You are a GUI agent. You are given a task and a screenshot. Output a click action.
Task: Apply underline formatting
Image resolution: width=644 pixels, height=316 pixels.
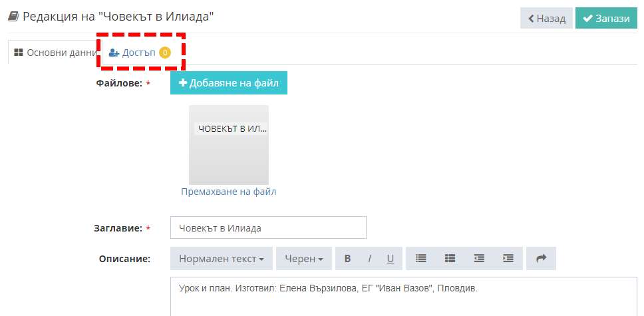pos(390,259)
